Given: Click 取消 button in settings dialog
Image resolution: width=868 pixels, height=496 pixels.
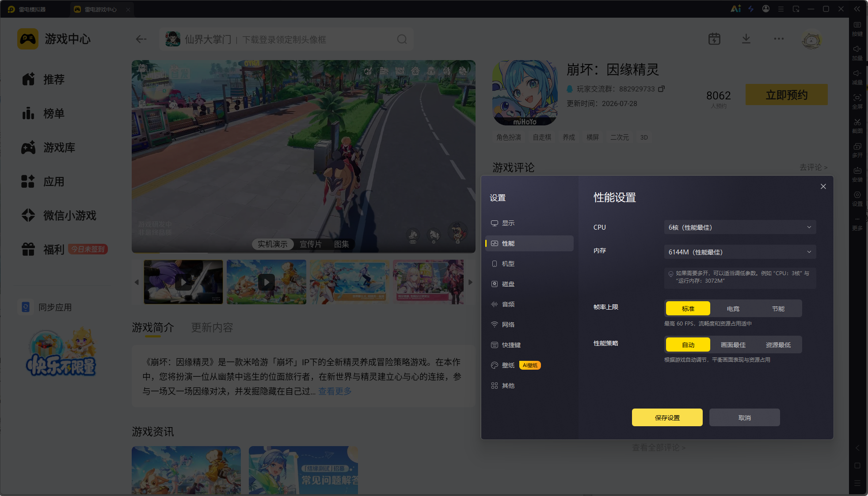Looking at the screenshot, I should tap(744, 417).
